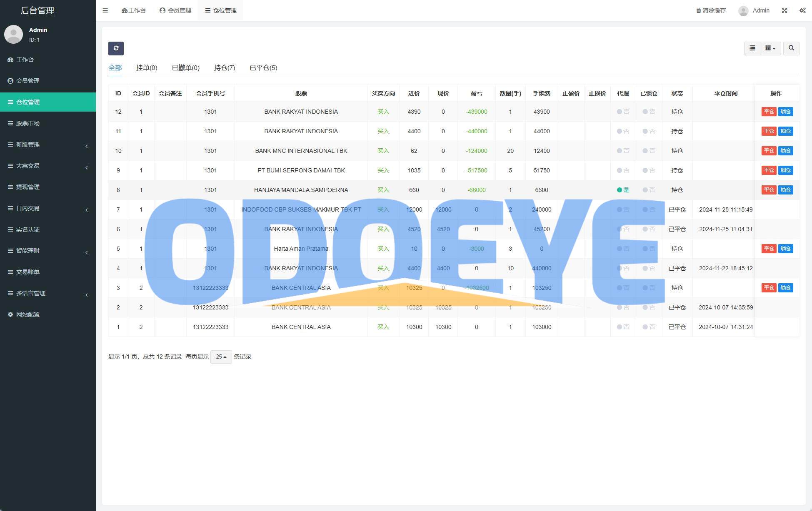The height and width of the screenshot is (511, 812).
Task: Click the PT BUMI SERPONG DAMAI TBK cell
Action: (301, 170)
